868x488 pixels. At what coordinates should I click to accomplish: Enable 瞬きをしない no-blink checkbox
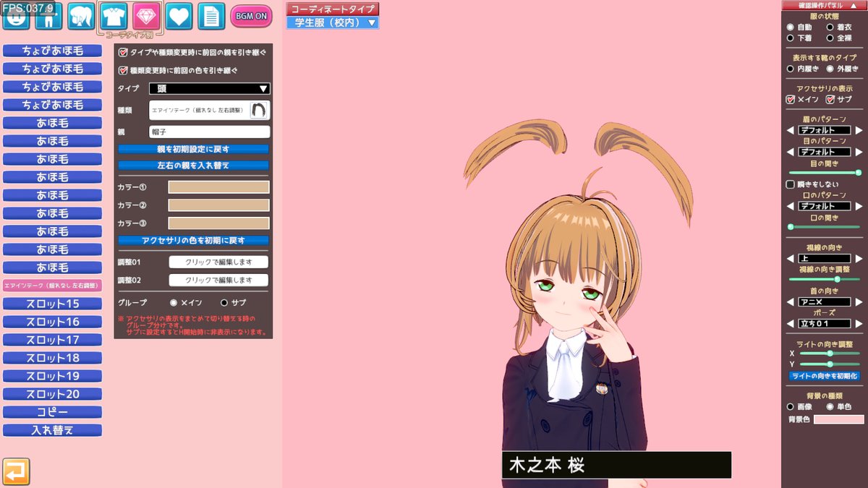point(791,184)
